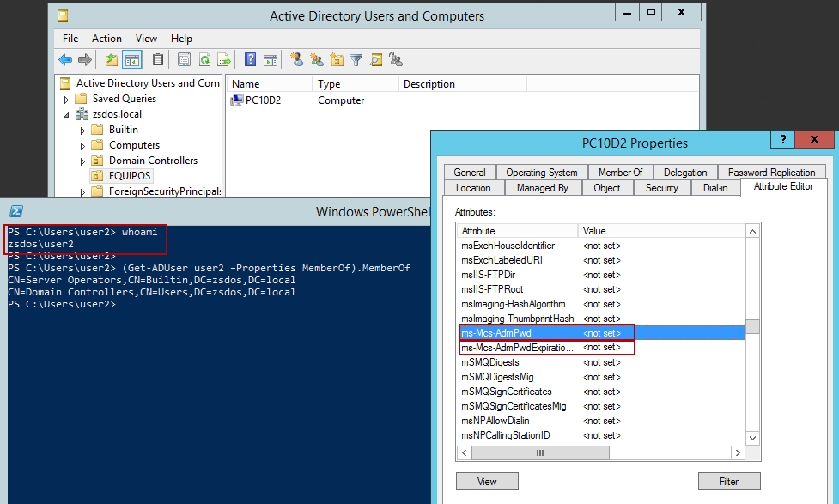The image size is (839, 504).
Task: Click the Back arrow in ADUC toolbar
Action: click(x=65, y=59)
